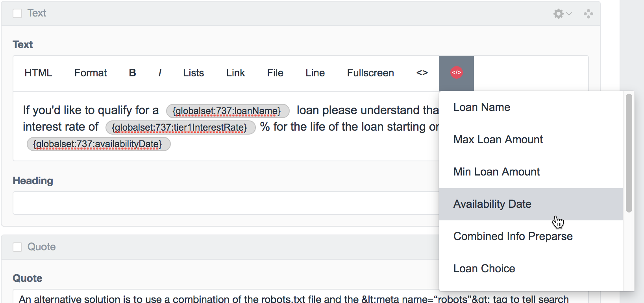The width and height of the screenshot is (644, 303).
Task: Open the Format menu
Action: (x=91, y=73)
